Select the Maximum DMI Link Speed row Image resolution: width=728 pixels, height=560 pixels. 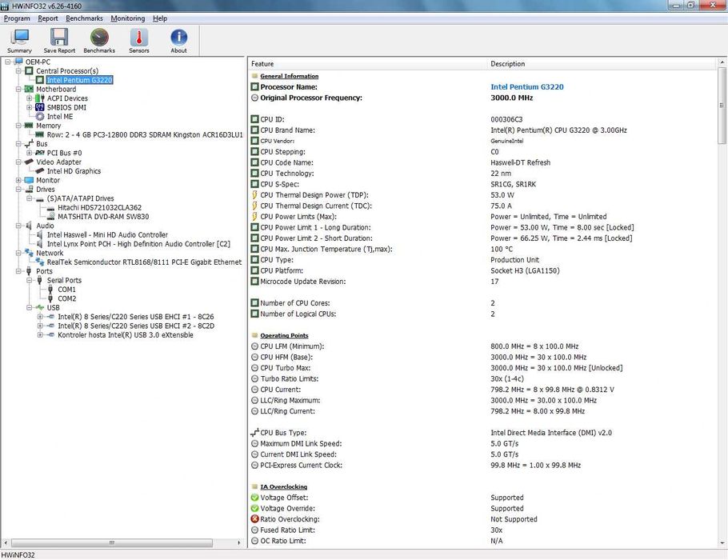[x=483, y=443]
